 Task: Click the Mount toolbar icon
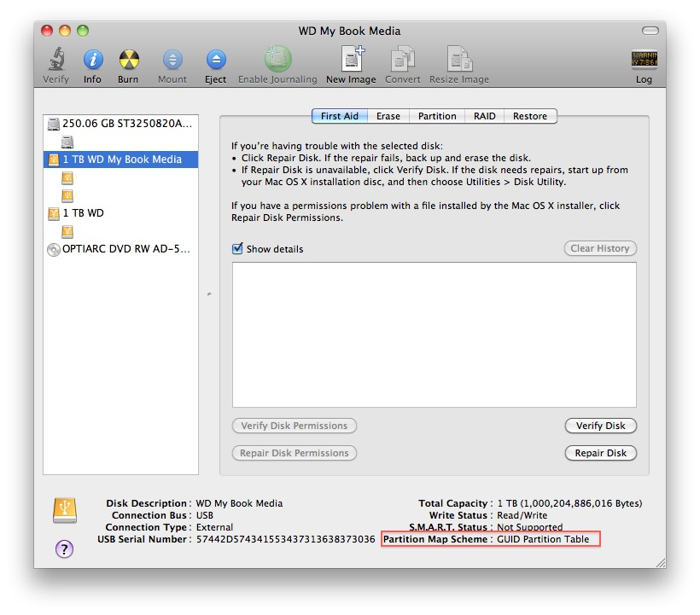[172, 60]
